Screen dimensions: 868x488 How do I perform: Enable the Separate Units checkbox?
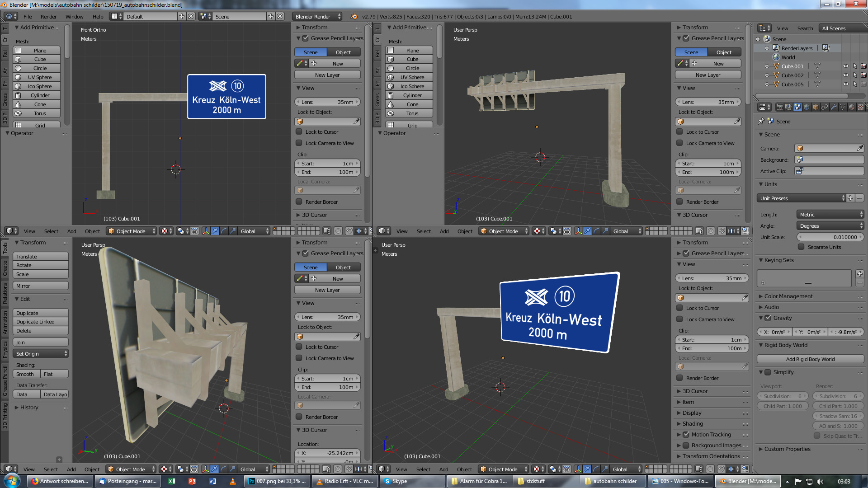(x=801, y=247)
